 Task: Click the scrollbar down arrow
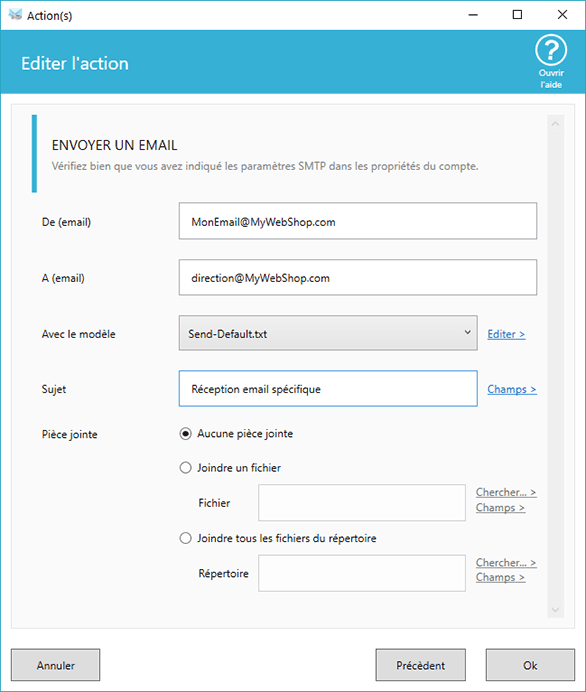pyautogui.click(x=555, y=610)
